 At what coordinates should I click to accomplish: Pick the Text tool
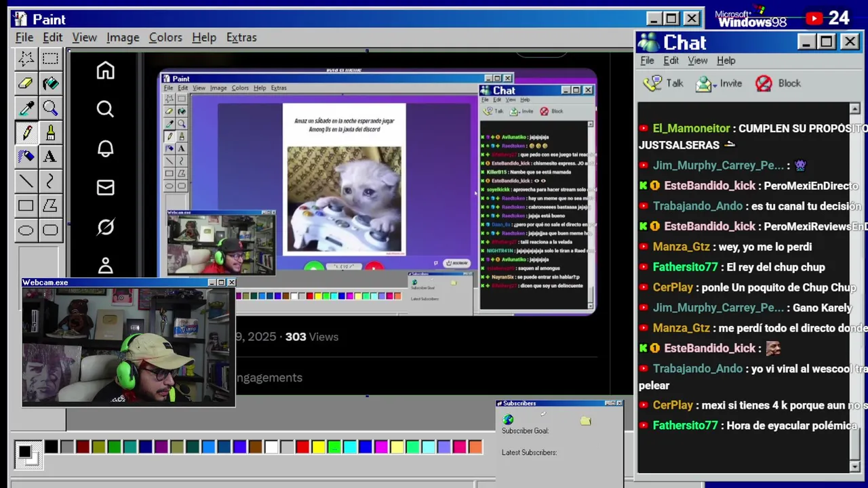point(50,157)
